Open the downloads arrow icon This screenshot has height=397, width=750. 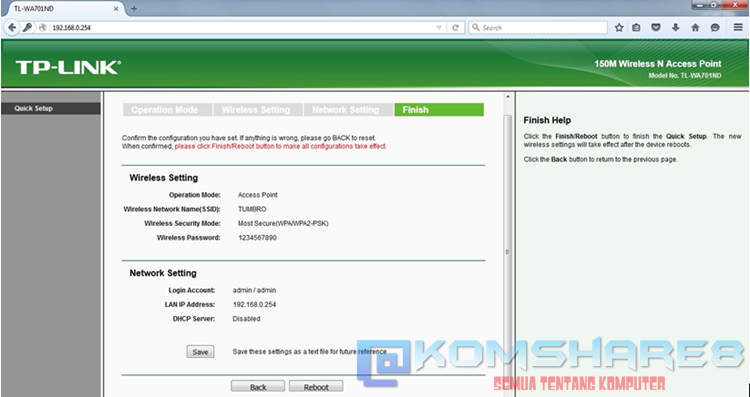[x=675, y=28]
